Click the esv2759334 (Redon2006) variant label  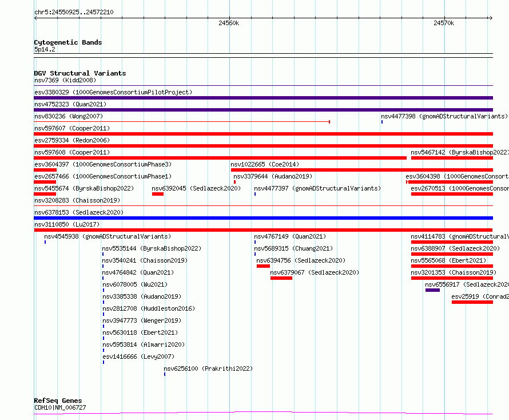[72, 140]
